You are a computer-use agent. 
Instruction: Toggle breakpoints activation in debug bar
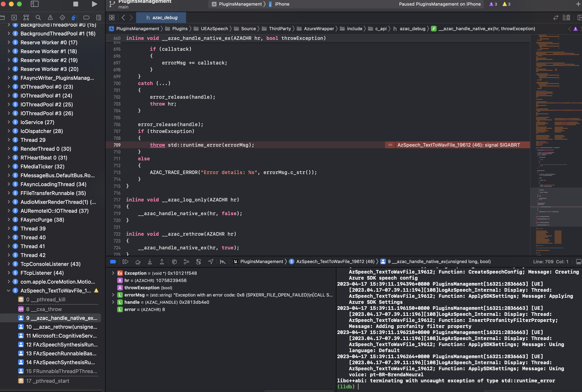point(113,262)
